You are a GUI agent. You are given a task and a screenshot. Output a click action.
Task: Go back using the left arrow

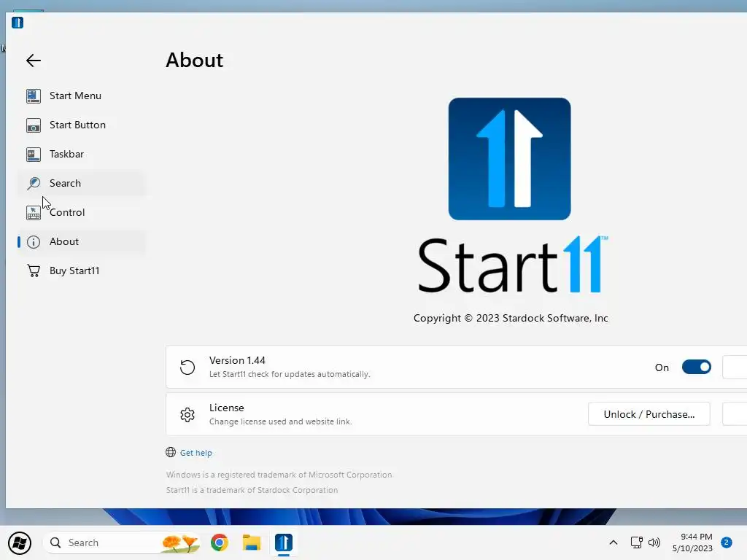click(x=34, y=61)
